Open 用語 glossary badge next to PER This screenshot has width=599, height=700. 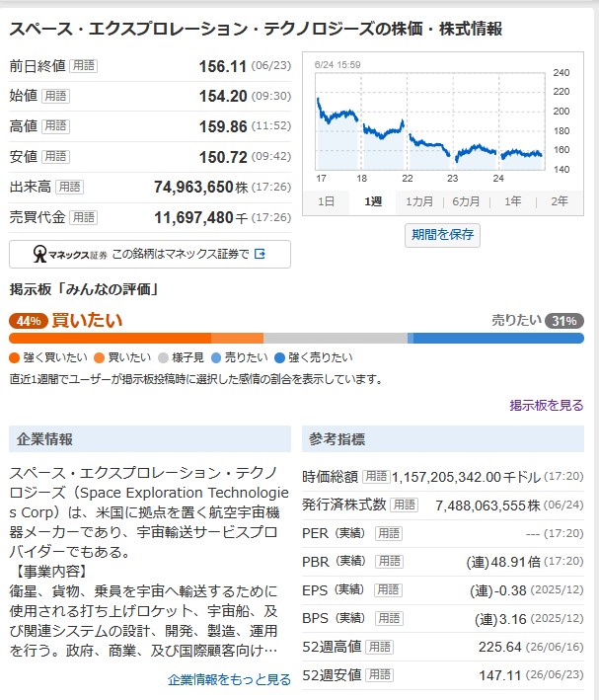click(389, 533)
